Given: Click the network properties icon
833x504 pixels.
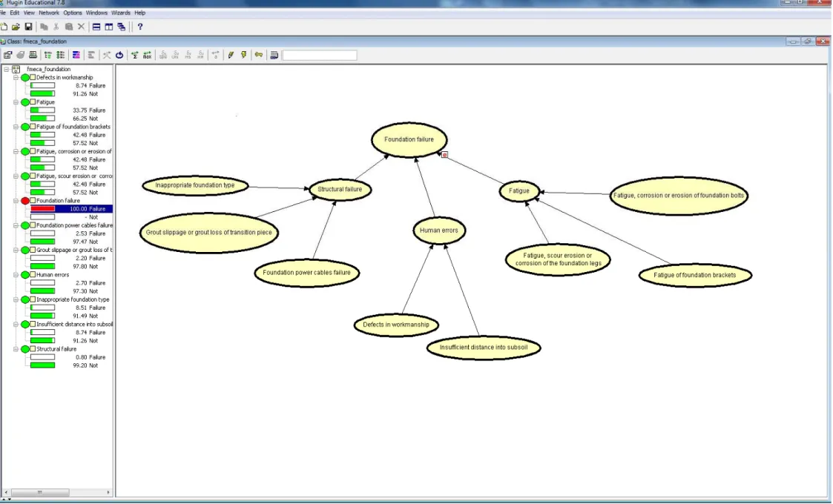Looking at the screenshot, I should pos(8,55).
